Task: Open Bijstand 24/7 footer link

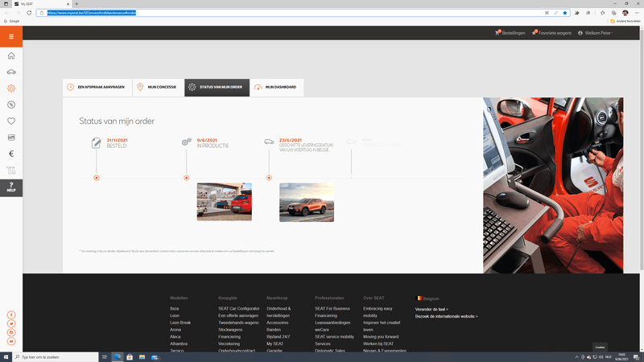Action: (x=278, y=336)
